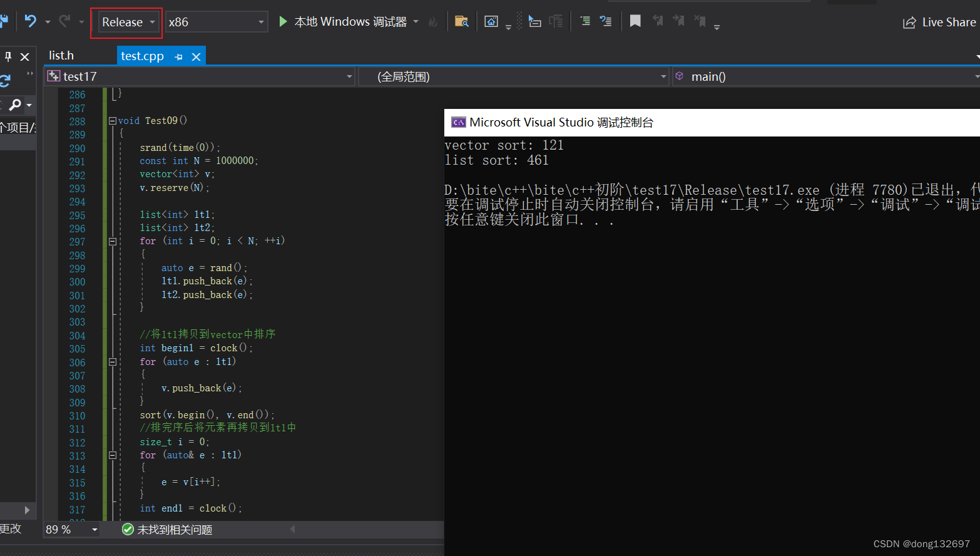Save file with the floppy disk icon
This screenshot has height=556, width=980.
(x=4, y=21)
